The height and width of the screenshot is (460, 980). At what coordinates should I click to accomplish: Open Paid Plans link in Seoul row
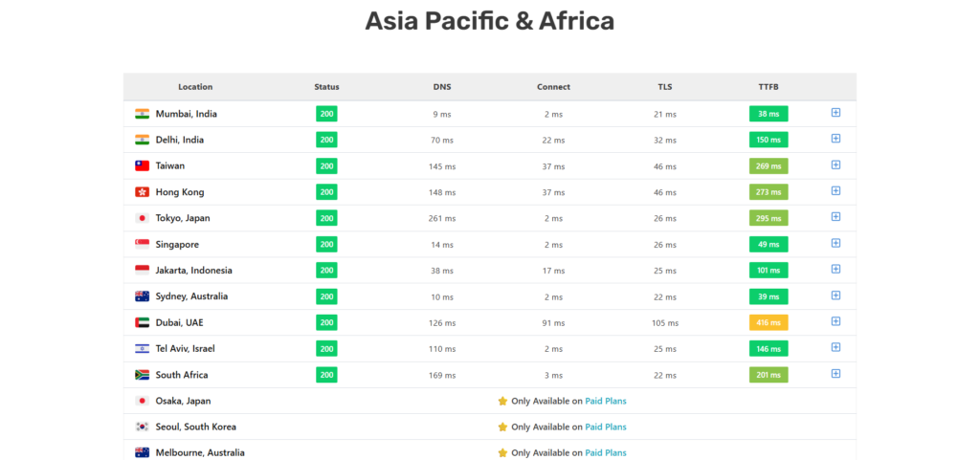point(606,427)
